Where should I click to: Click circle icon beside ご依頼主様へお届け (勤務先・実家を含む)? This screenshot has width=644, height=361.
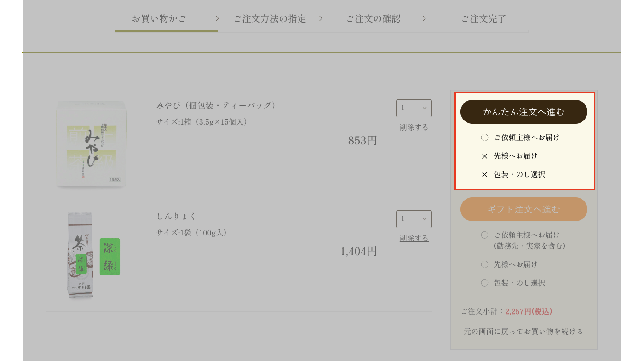[484, 235]
